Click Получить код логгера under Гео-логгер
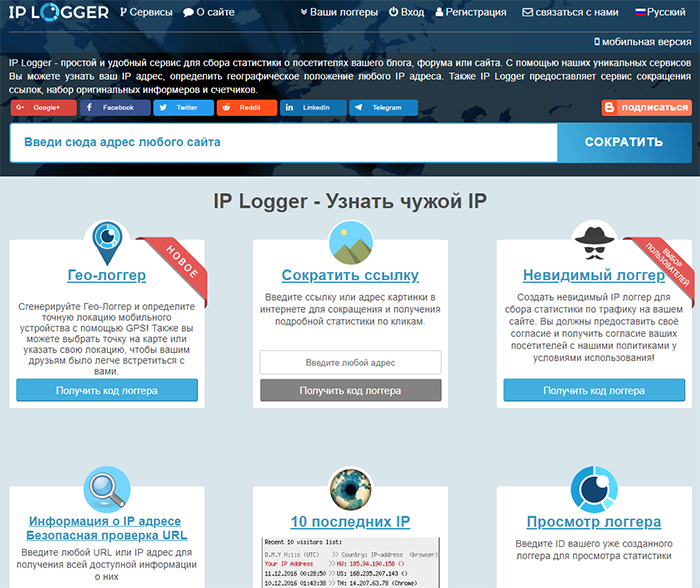Viewport: 700px width, 588px height. (x=107, y=390)
